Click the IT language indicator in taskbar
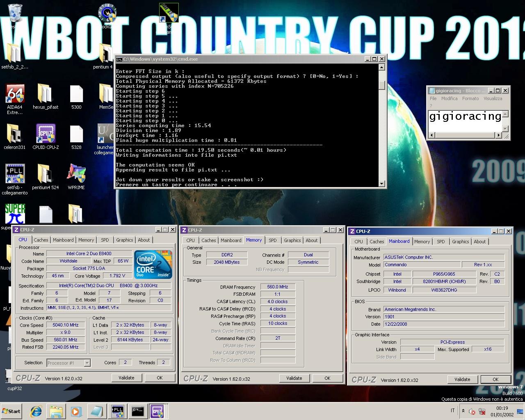 tap(452, 411)
